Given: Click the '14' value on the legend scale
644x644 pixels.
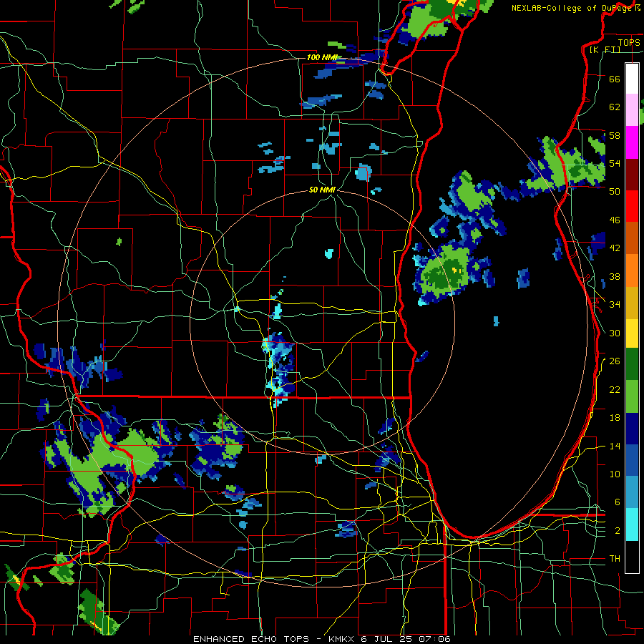Looking at the screenshot, I should coord(615,446).
